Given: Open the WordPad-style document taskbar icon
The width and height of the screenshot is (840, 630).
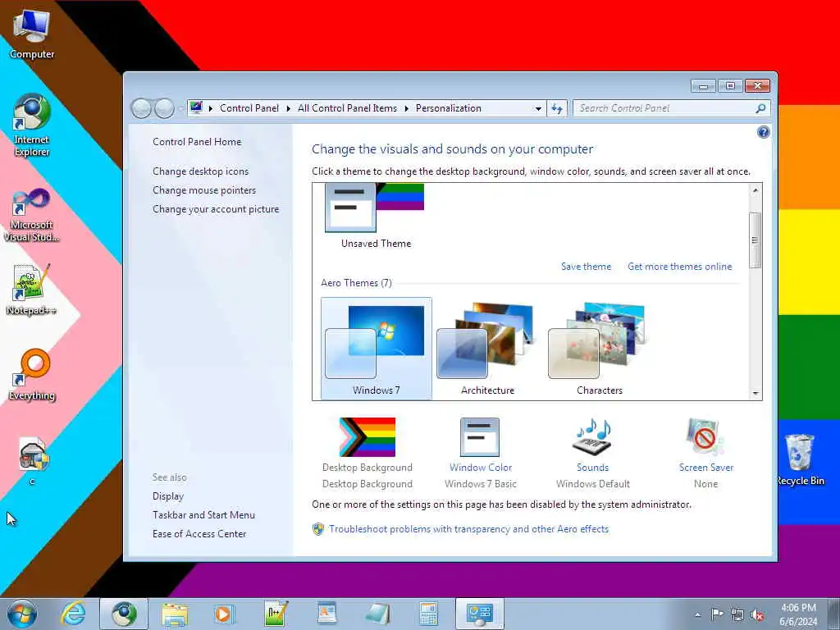Looking at the screenshot, I should point(326,614).
